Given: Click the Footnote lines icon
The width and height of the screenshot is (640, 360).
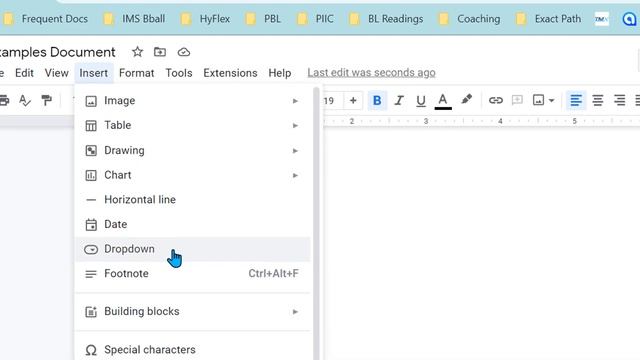Looking at the screenshot, I should pyautogui.click(x=91, y=274).
